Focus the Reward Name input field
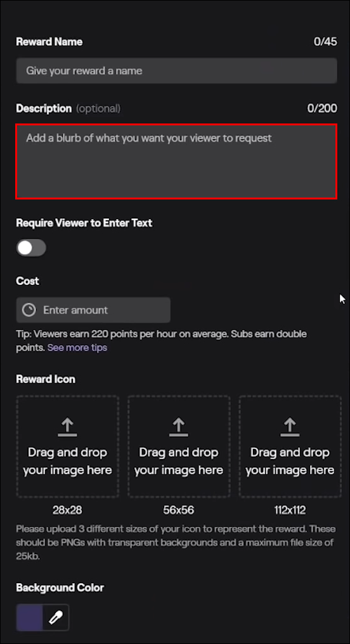This screenshot has height=644, width=350. tap(176, 71)
